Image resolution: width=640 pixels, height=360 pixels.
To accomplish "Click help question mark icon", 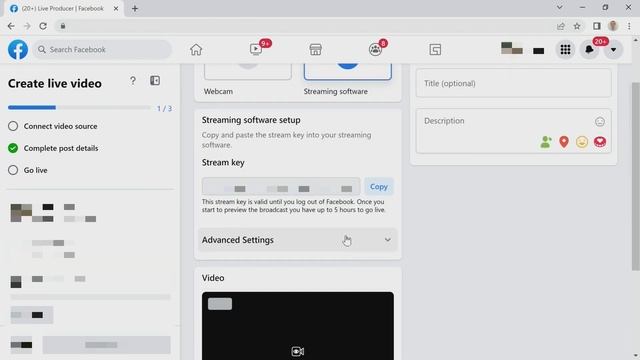I will pos(133,80).
